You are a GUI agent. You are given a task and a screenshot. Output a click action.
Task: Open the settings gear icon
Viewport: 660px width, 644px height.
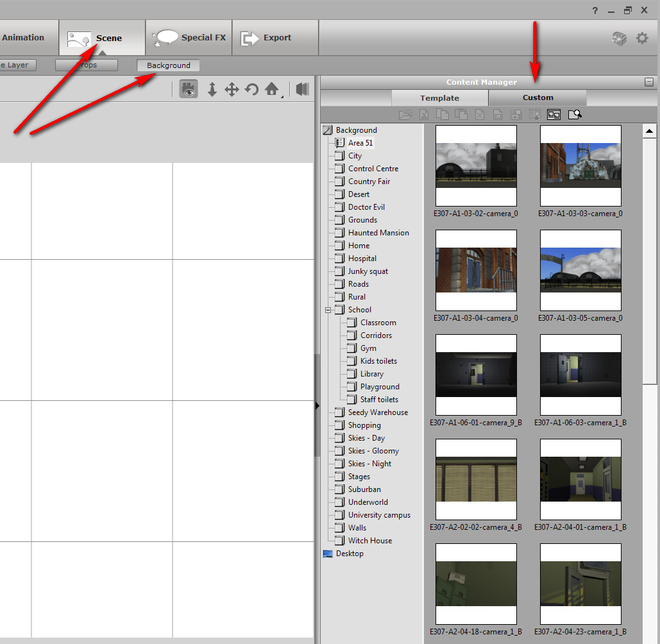pos(642,38)
